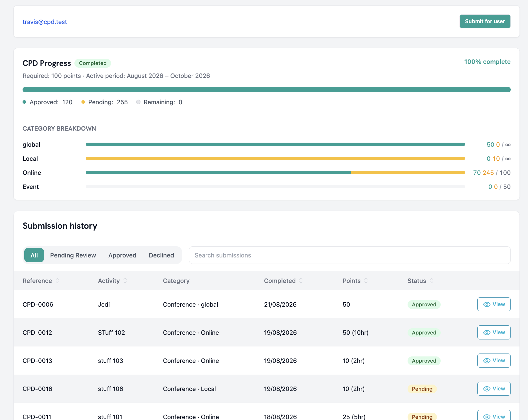Select the All filter tab

click(34, 255)
